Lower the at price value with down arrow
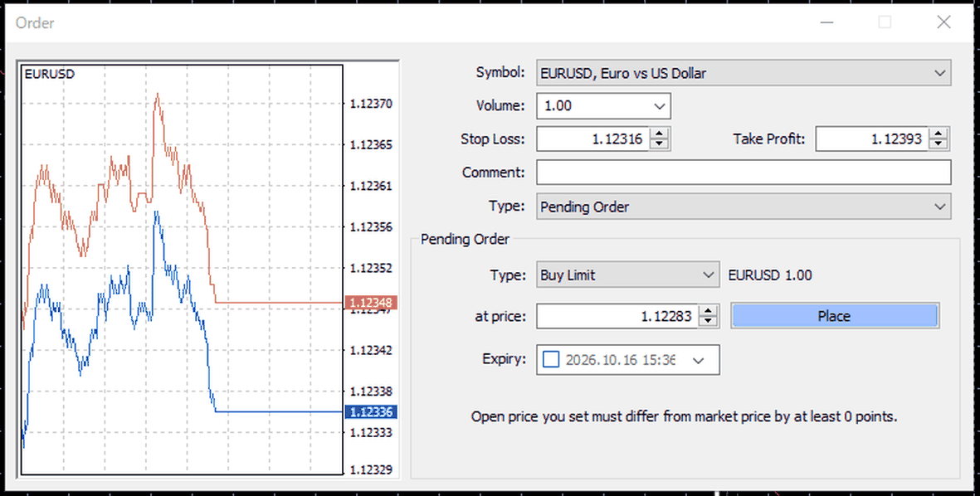Viewport: 980px width, 496px height. pos(708,322)
